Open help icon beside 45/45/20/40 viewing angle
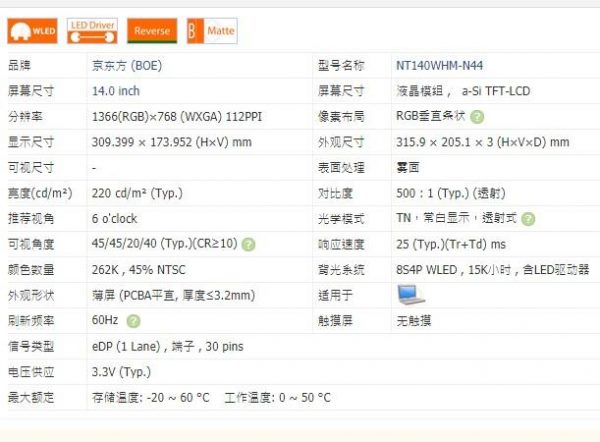600x442 pixels. click(248, 245)
